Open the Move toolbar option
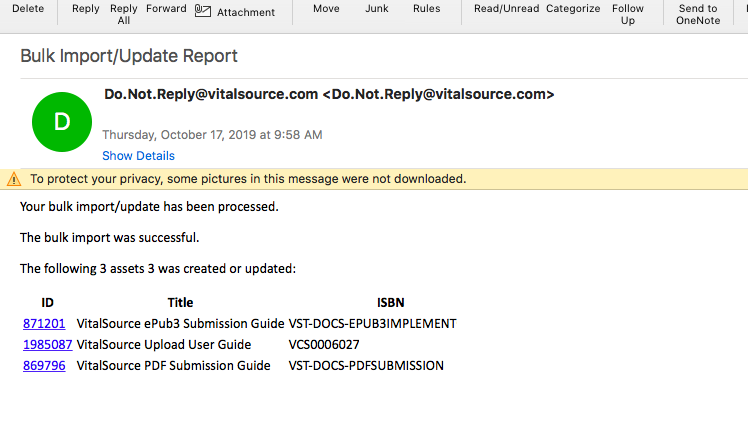 click(326, 9)
